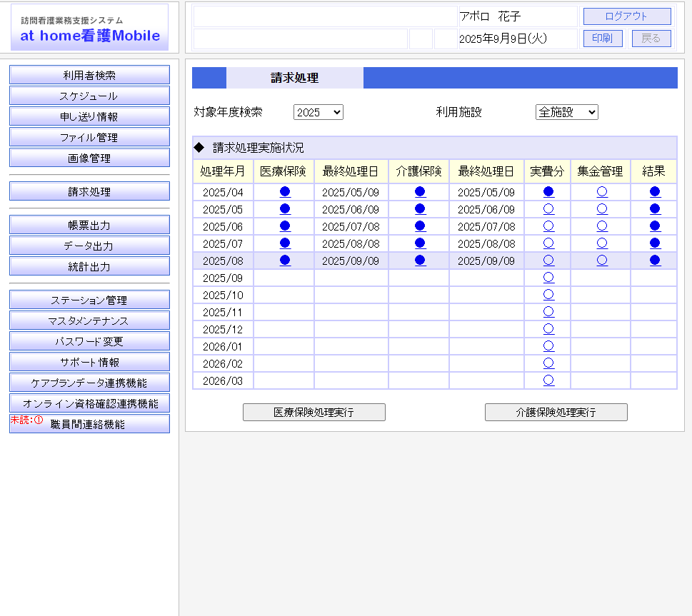Image resolution: width=692 pixels, height=616 pixels.
Task: Click empty circle for 2025/09 実費分
Action: click(548, 277)
